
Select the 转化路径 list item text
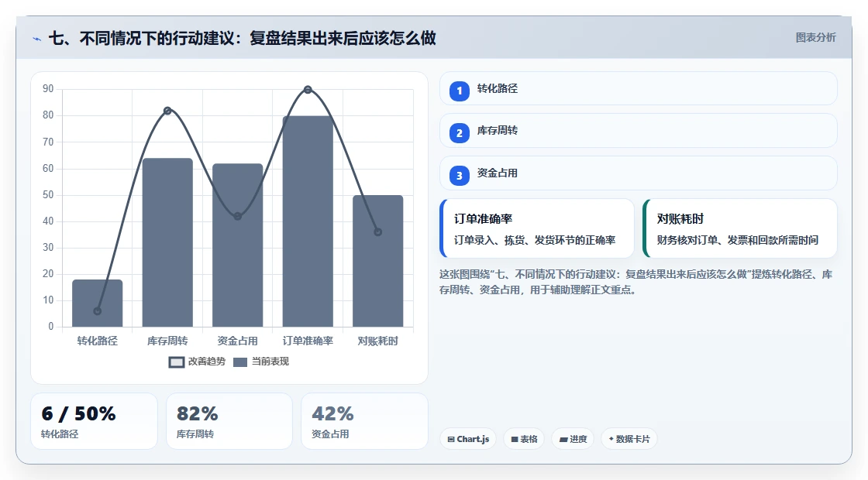497,88
